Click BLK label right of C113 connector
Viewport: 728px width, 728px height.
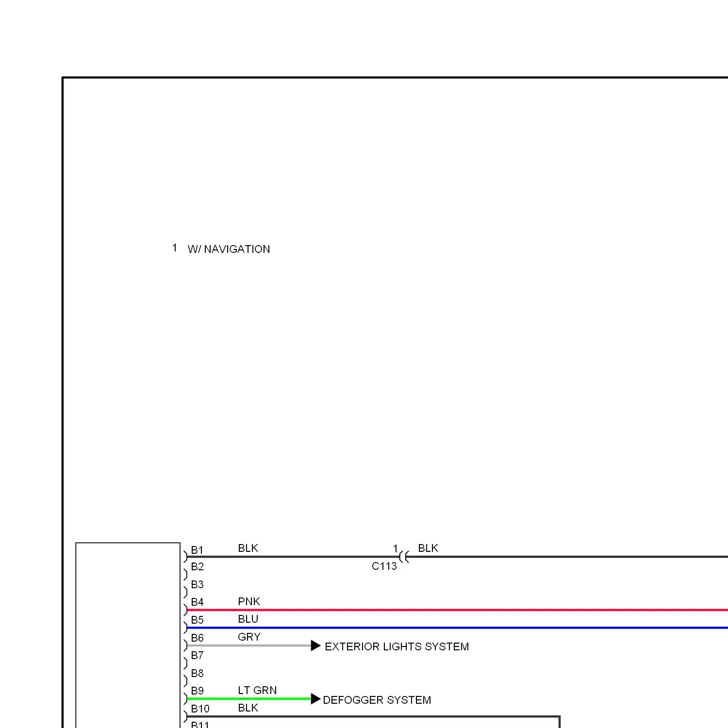(428, 548)
